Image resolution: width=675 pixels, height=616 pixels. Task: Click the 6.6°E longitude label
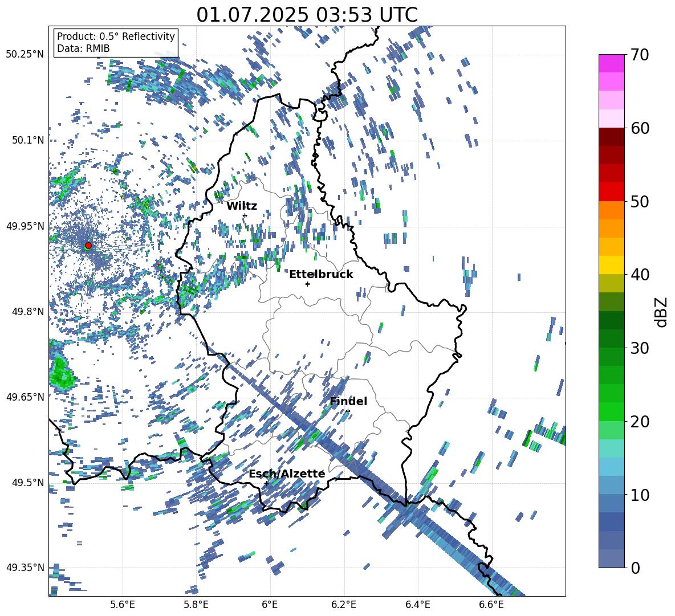[491, 605]
